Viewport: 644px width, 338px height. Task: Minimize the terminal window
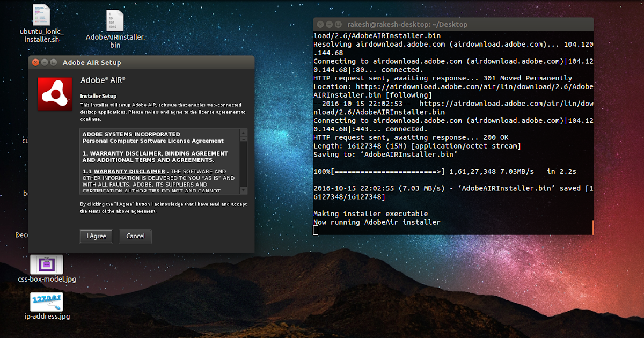tap(329, 24)
